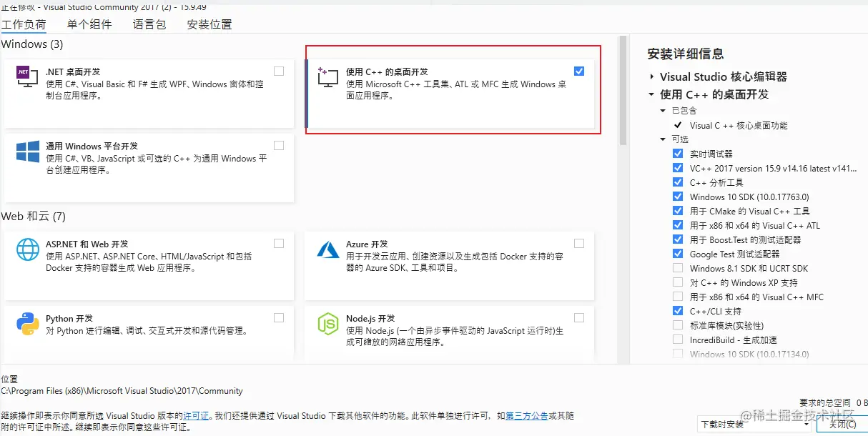Collapse the 已包含 group
This screenshot has width=868, height=436.
tap(664, 111)
